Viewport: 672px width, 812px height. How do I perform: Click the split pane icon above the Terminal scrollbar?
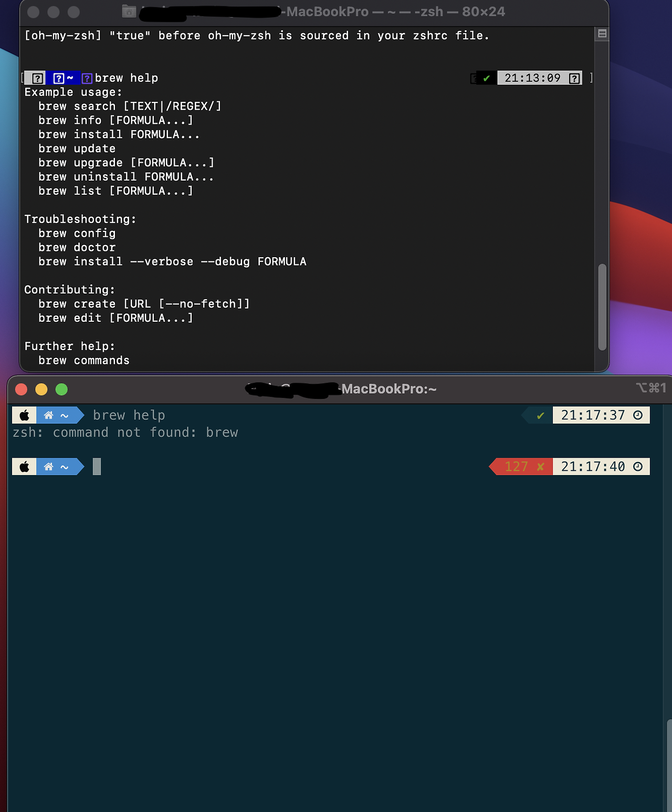[x=602, y=34]
